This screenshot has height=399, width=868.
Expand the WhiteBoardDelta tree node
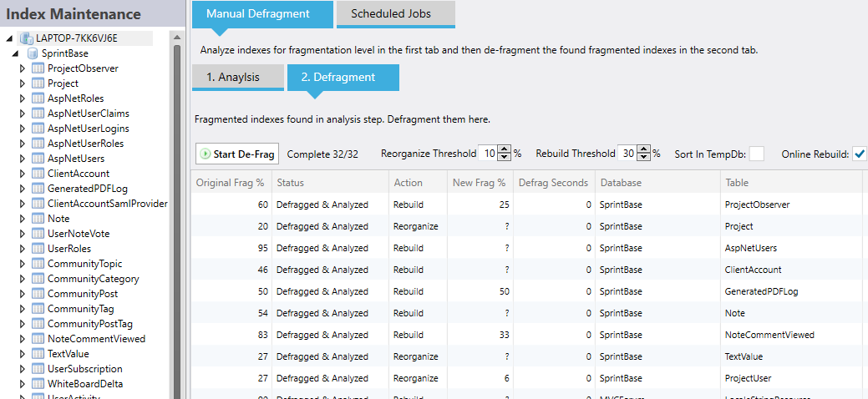coord(23,383)
